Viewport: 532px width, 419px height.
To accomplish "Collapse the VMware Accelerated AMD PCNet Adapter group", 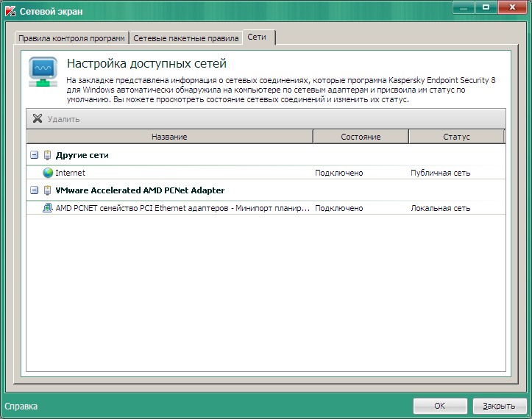I will (x=35, y=190).
